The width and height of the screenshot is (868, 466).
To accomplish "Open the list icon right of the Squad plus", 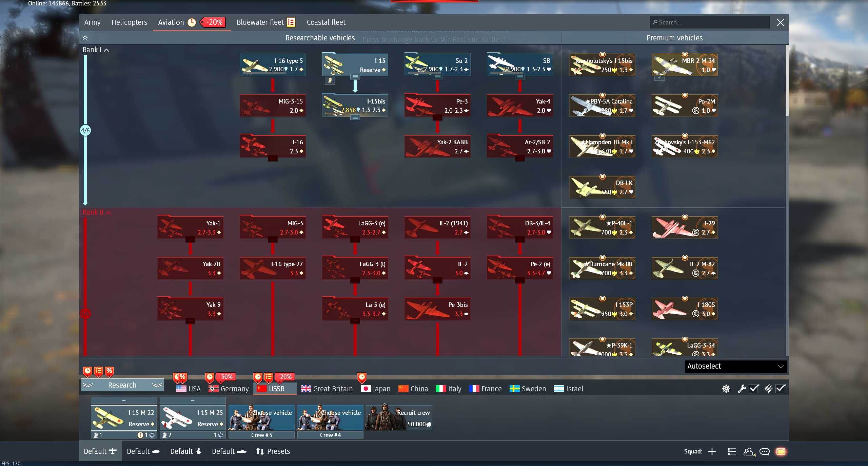I will 732,451.
